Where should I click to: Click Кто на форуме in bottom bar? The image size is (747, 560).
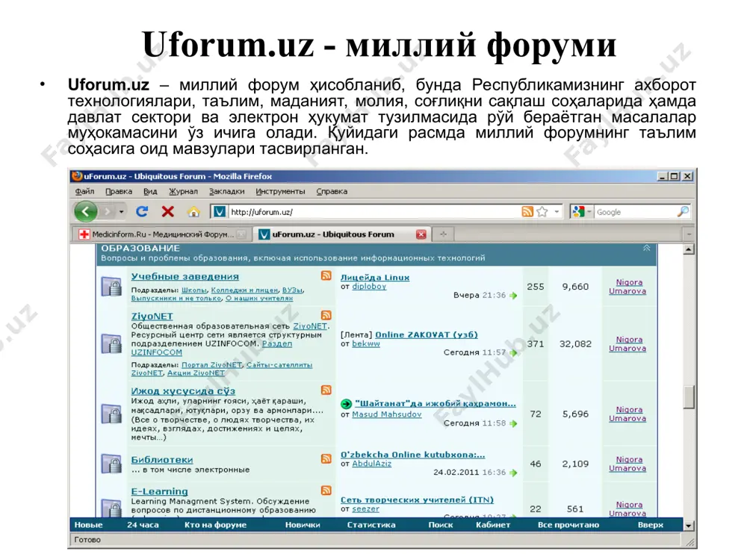pyautogui.click(x=215, y=525)
